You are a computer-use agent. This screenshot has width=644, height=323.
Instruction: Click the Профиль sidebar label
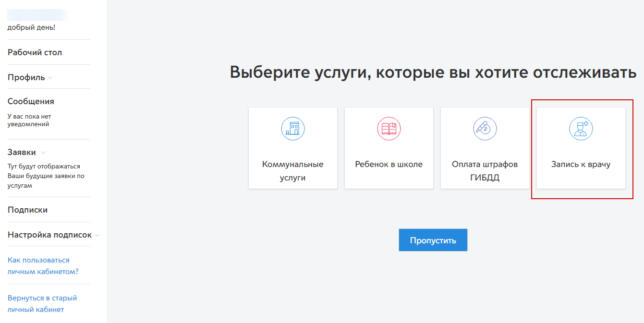(26, 77)
